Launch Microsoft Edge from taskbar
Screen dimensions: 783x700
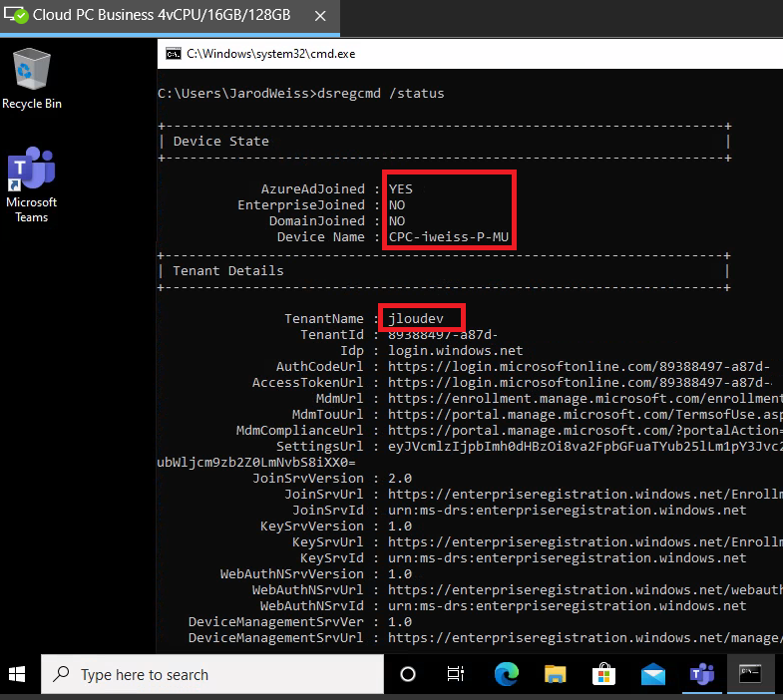507,674
